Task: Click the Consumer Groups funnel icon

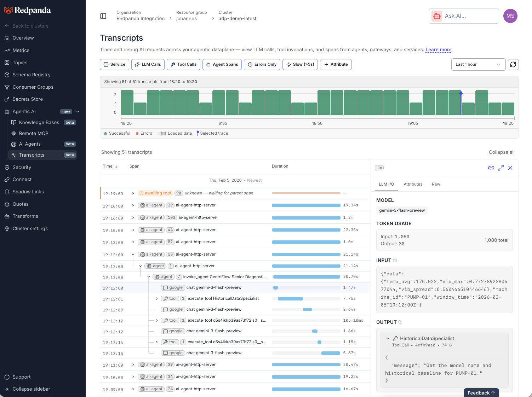Action: coord(7,87)
